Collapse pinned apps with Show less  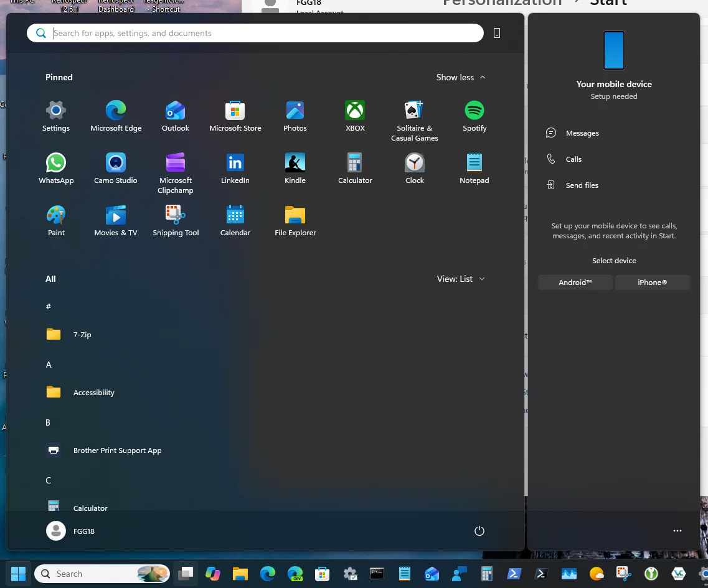(461, 77)
